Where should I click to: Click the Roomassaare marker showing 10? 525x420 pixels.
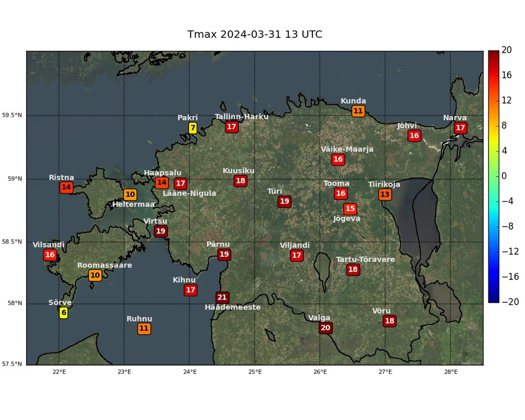95,275
